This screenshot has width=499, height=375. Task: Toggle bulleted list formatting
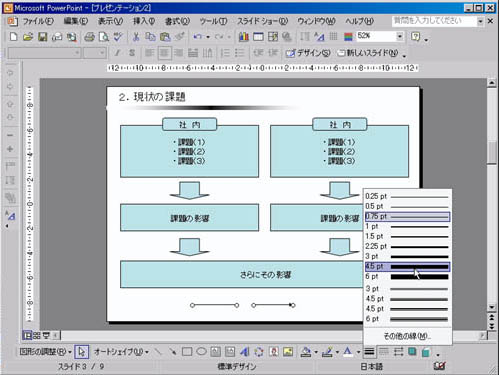240,53
